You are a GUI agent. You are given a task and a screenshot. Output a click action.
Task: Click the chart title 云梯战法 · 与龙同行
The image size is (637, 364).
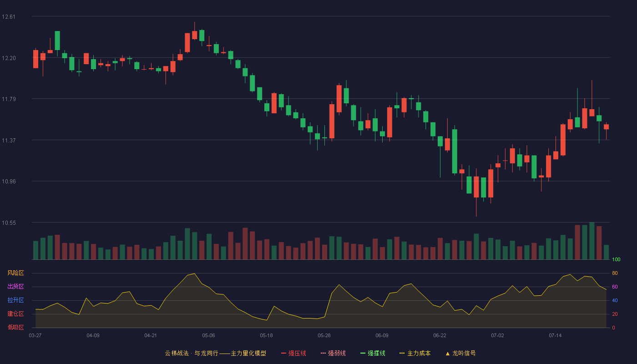click(x=191, y=353)
